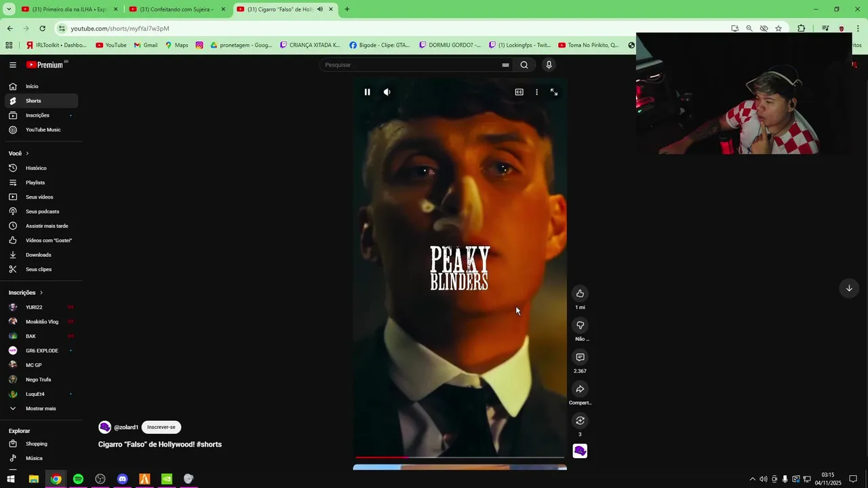Pause the Short video

tap(367, 92)
